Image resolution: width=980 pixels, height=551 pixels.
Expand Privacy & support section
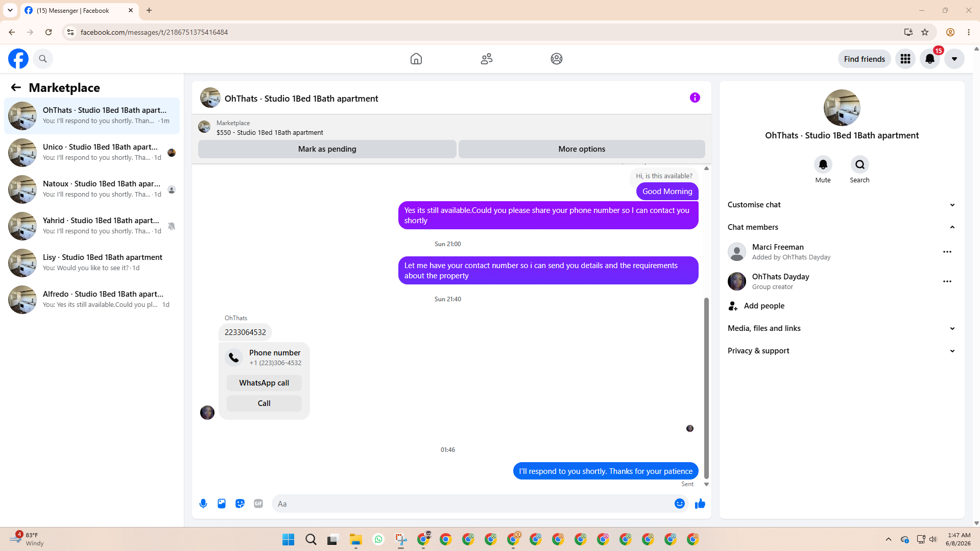[x=842, y=351]
